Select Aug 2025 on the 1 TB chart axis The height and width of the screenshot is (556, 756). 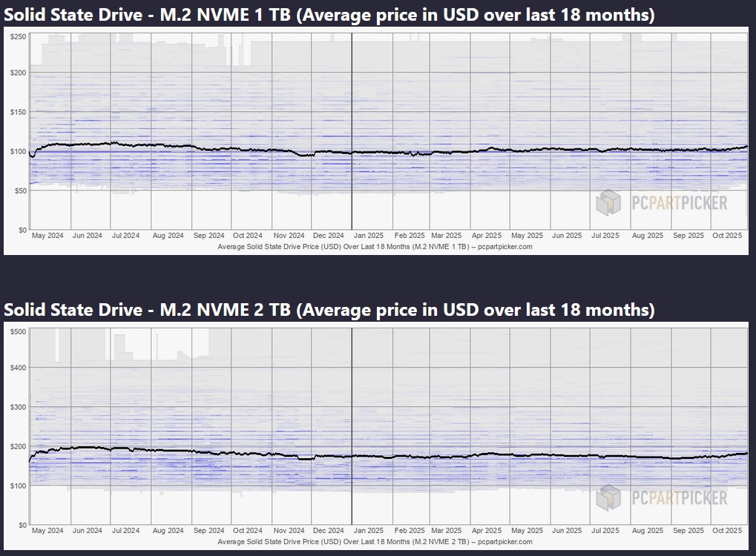648,236
